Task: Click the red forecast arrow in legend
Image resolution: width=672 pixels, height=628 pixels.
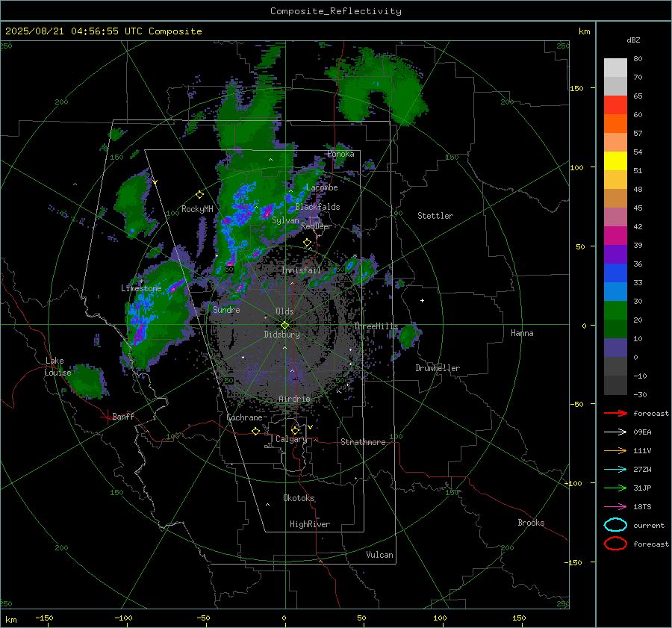Action: pyautogui.click(x=615, y=413)
